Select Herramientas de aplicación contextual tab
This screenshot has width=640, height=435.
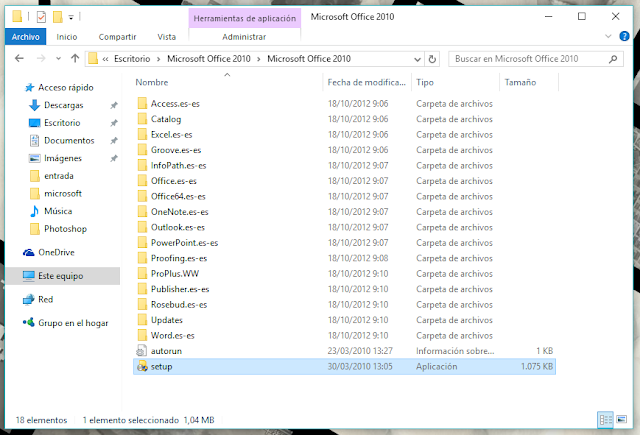pos(244,18)
